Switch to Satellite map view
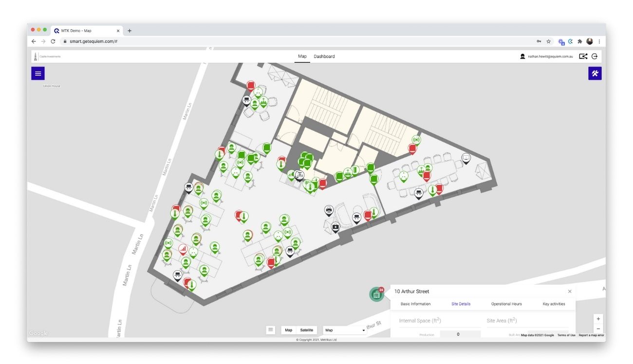633x364 pixels. 307,330
